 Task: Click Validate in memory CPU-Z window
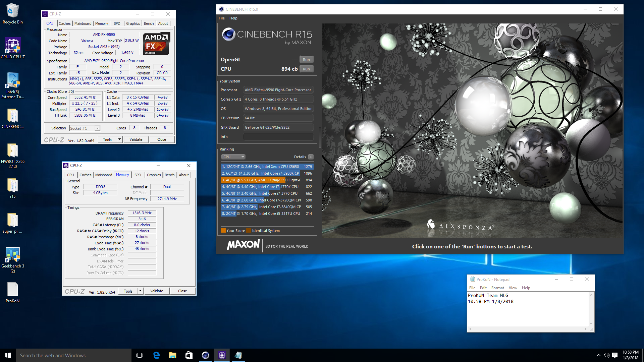pyautogui.click(x=157, y=291)
